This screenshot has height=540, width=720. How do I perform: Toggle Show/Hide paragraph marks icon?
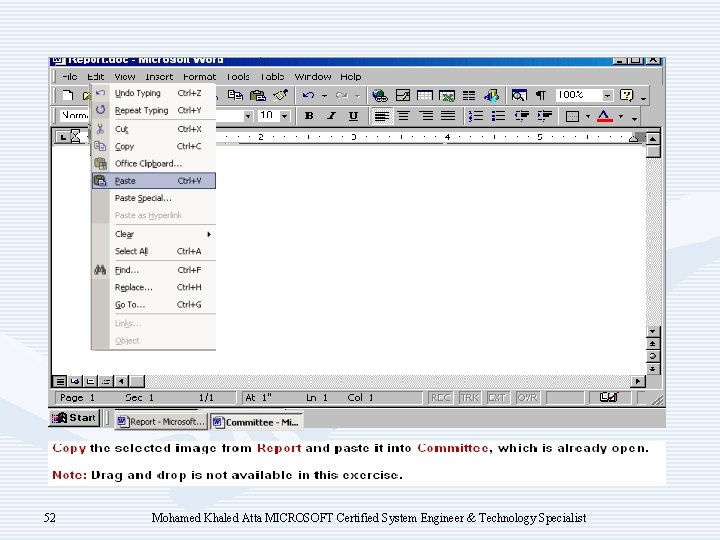pyautogui.click(x=541, y=95)
